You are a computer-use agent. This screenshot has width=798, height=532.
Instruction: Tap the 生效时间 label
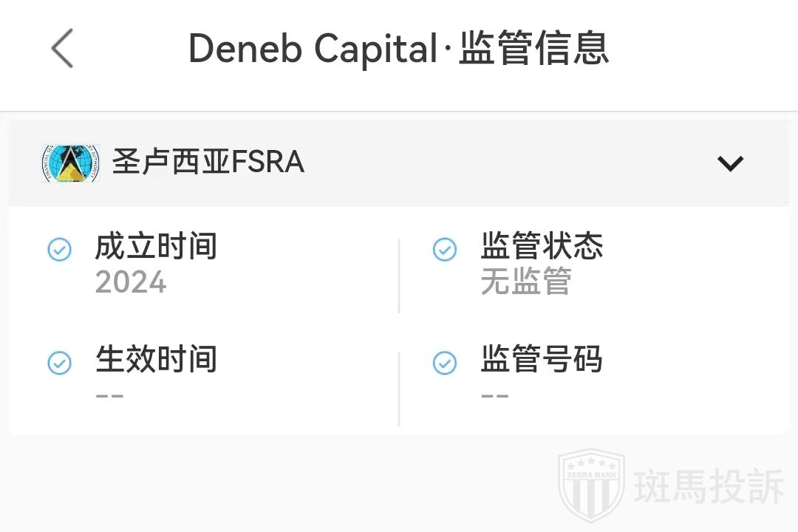click(156, 359)
